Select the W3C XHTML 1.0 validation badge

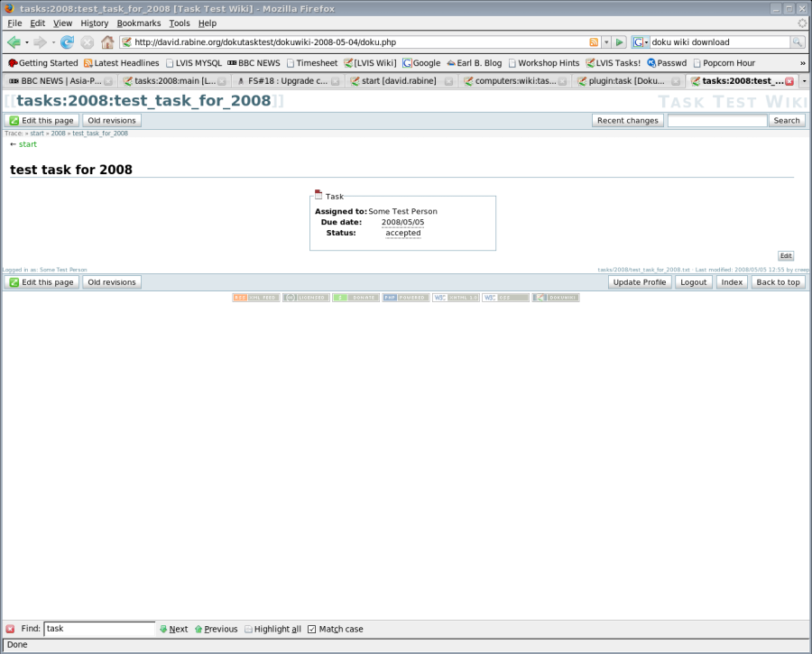point(456,296)
